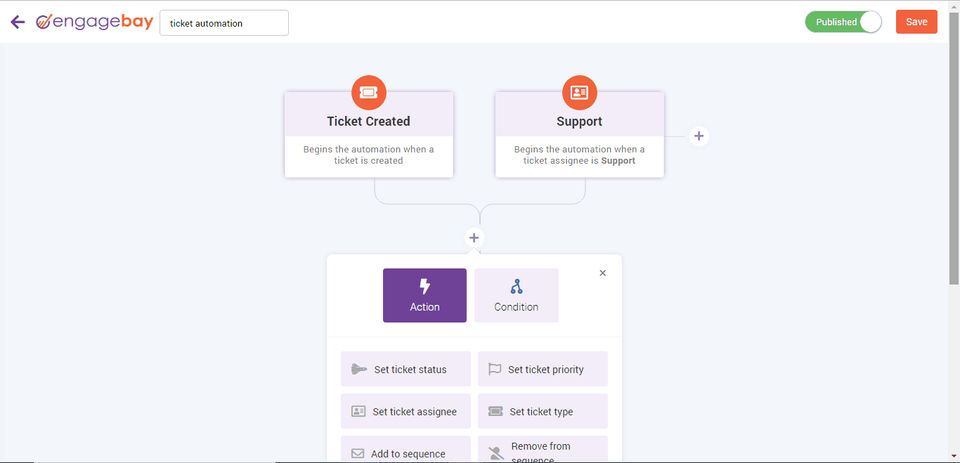This screenshot has height=463, width=960.
Task: Click the back arrow icon
Action: 17,22
